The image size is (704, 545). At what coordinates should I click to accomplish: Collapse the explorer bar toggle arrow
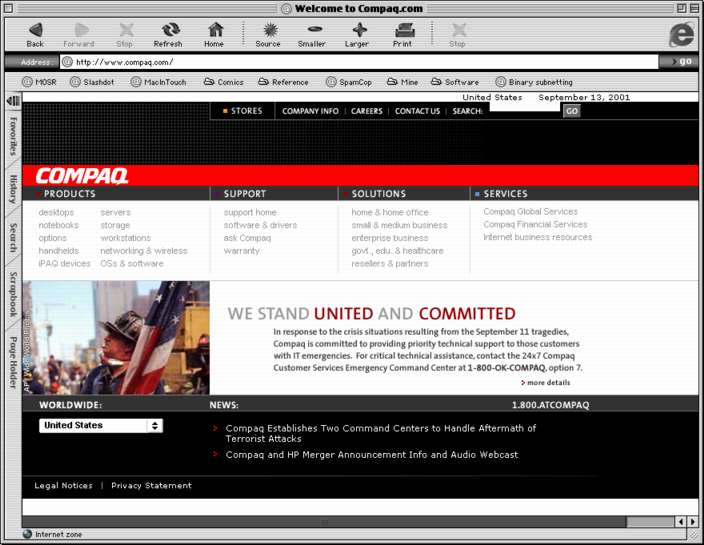13,101
